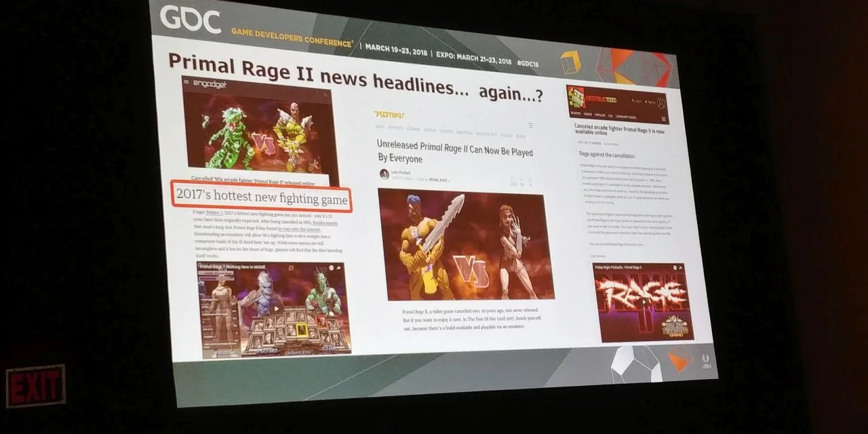The height and width of the screenshot is (434, 868).
Task: Click the Destructoid user profile icon
Action: (x=660, y=102)
